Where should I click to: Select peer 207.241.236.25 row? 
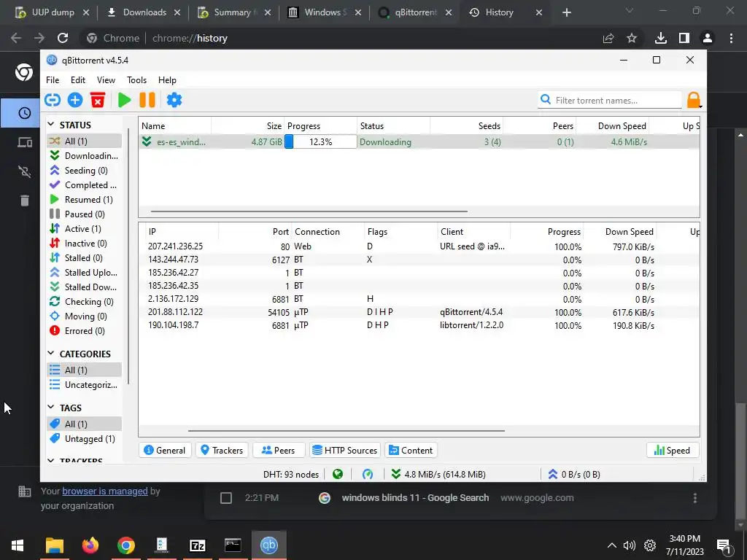419,246
